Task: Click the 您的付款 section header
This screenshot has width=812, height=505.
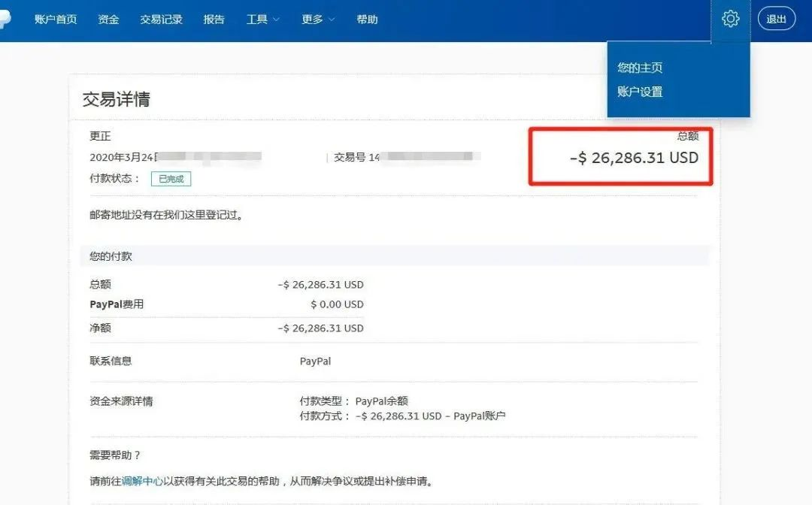Action: tap(111, 256)
